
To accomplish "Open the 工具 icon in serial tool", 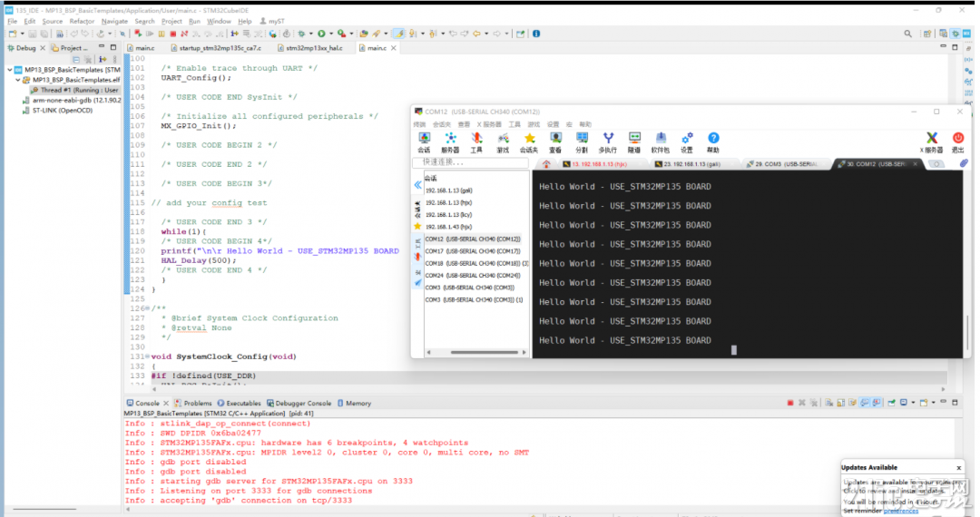I will pos(476,142).
